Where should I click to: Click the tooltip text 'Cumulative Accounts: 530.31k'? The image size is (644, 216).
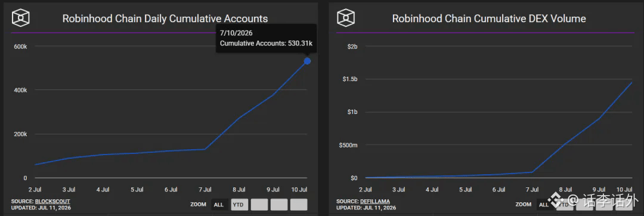pyautogui.click(x=266, y=43)
